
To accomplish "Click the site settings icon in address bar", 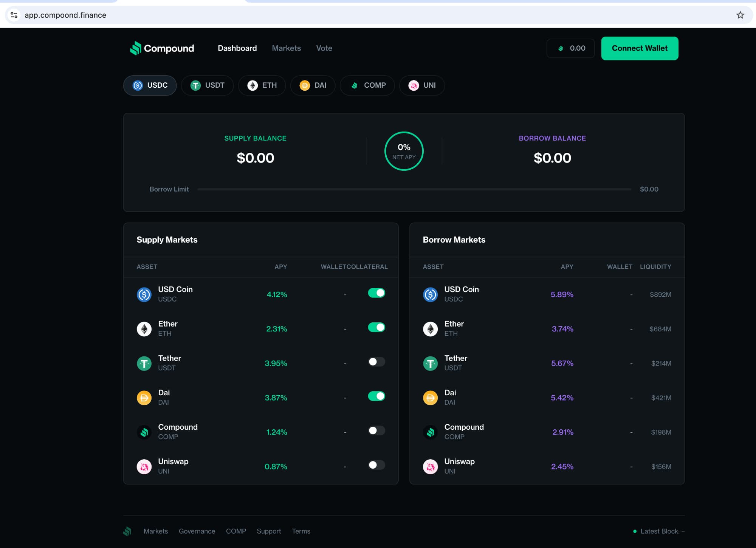I will click(14, 15).
